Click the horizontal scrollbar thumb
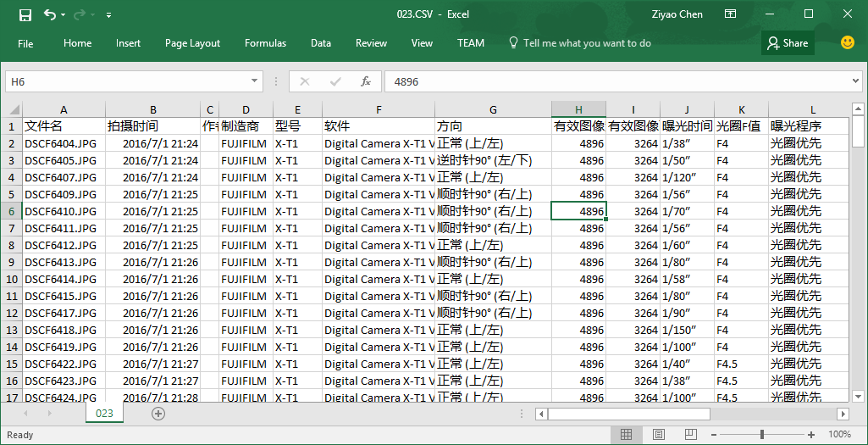This screenshot has width=868, height=445. (x=629, y=414)
